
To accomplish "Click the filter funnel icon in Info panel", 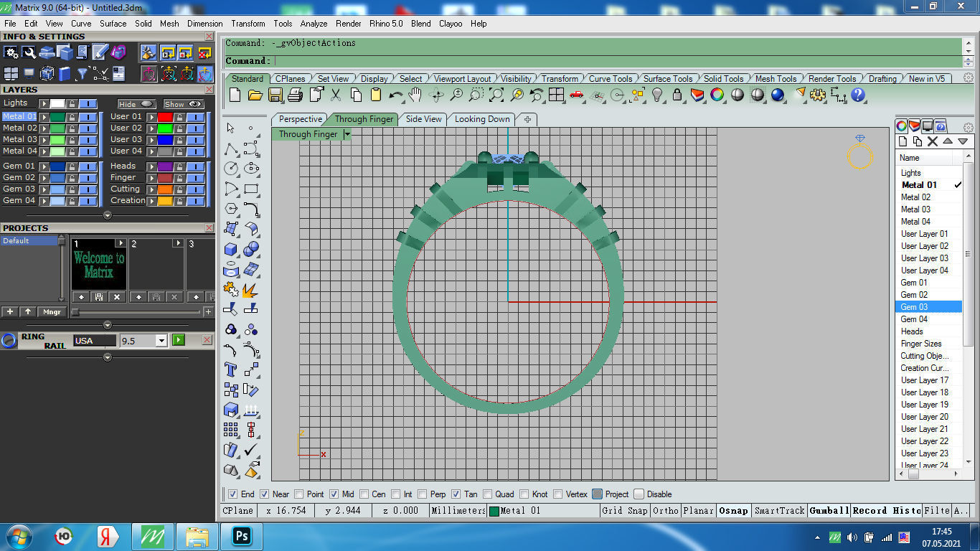I will (83, 73).
